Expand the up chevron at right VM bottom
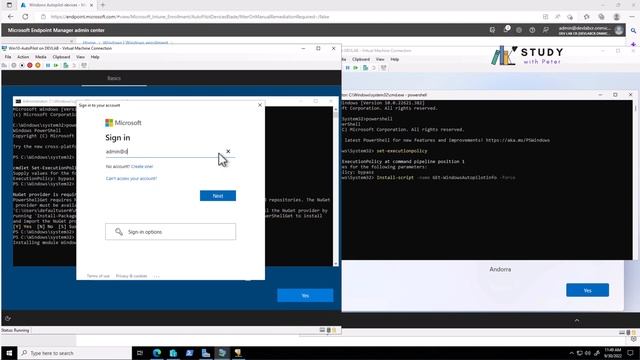The height and width of the screenshot is (360, 640). [x=577, y=320]
